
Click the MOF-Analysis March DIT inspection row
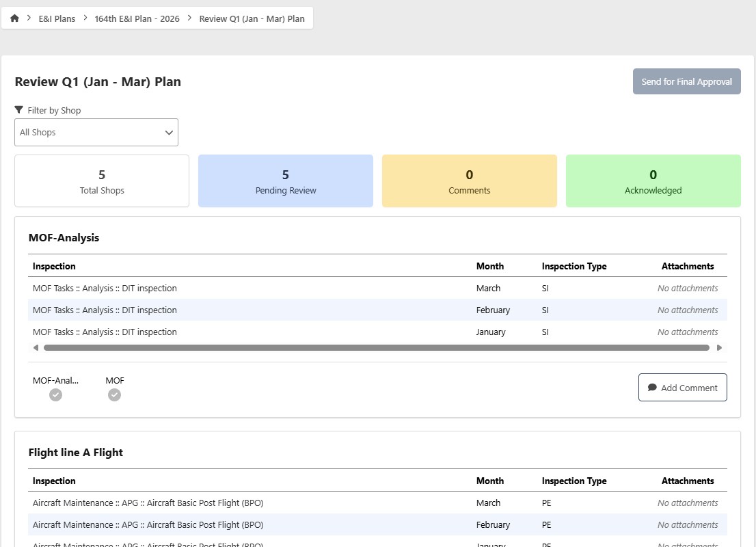[377, 288]
